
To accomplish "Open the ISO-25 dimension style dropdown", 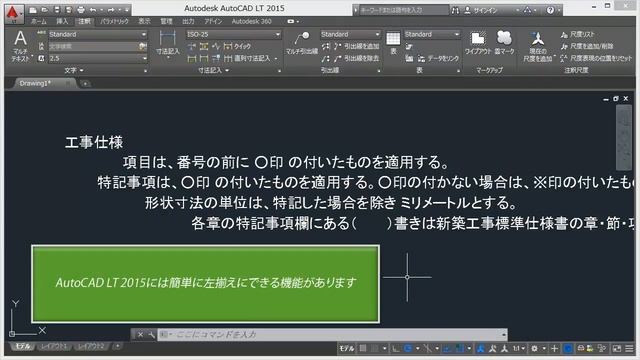I will coord(233,34).
